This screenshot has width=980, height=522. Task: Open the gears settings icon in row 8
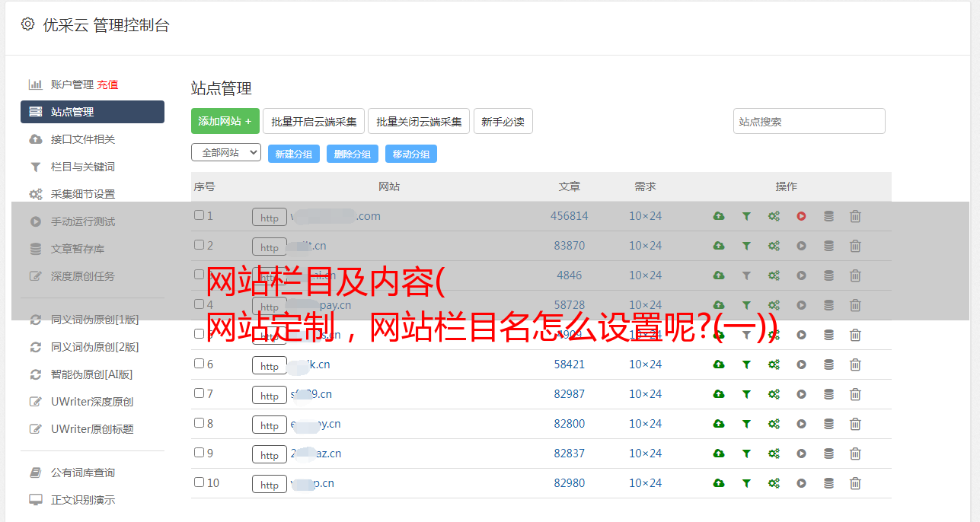[x=774, y=424]
